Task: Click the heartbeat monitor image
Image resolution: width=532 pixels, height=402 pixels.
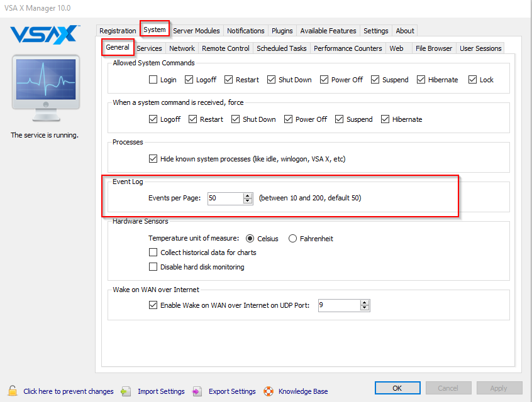Action: click(x=46, y=87)
